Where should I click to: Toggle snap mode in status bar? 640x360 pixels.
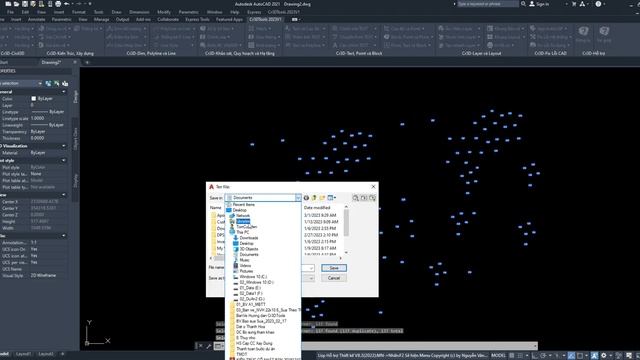coord(520,356)
